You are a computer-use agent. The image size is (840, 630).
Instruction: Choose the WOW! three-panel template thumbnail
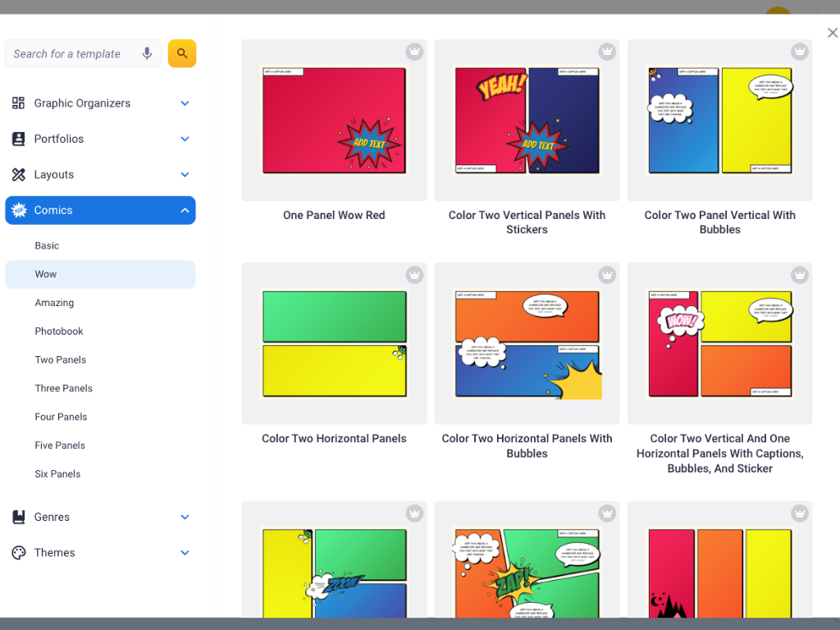720,344
